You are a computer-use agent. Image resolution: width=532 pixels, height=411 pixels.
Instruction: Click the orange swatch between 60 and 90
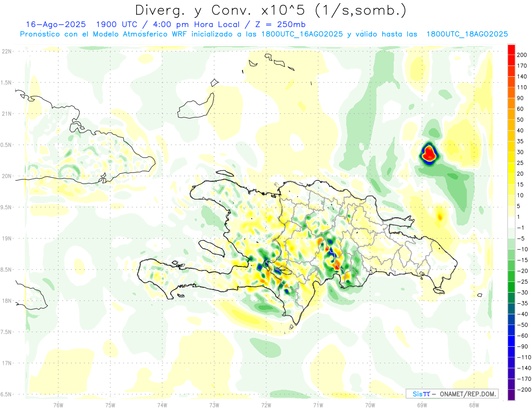pyautogui.click(x=511, y=103)
